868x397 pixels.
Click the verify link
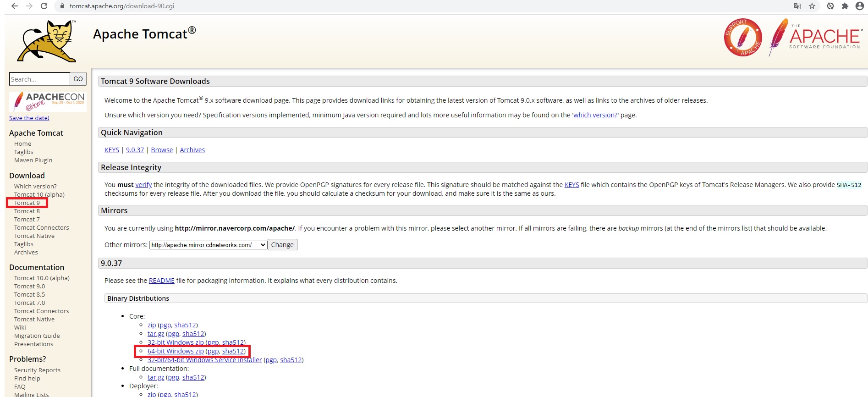(143, 185)
